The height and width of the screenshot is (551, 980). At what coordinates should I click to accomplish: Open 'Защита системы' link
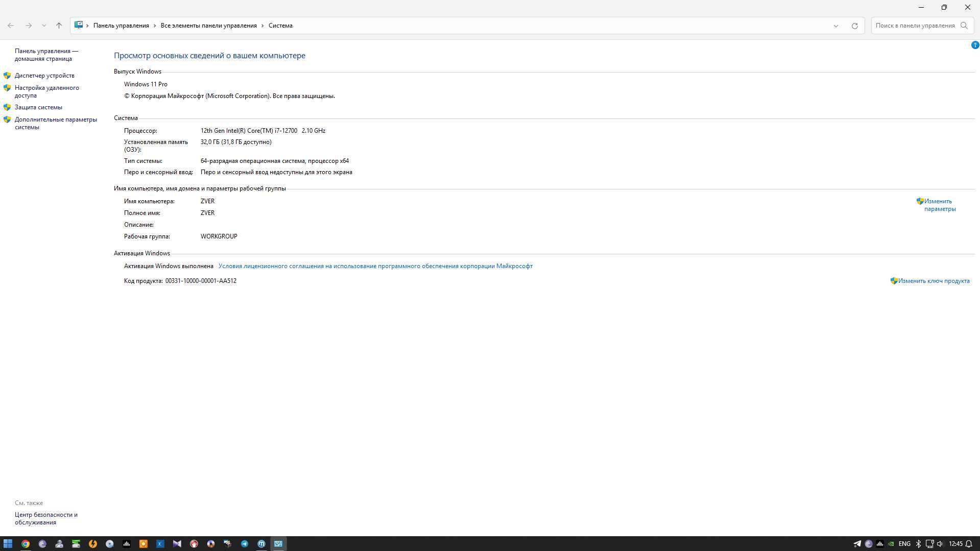pyautogui.click(x=38, y=107)
